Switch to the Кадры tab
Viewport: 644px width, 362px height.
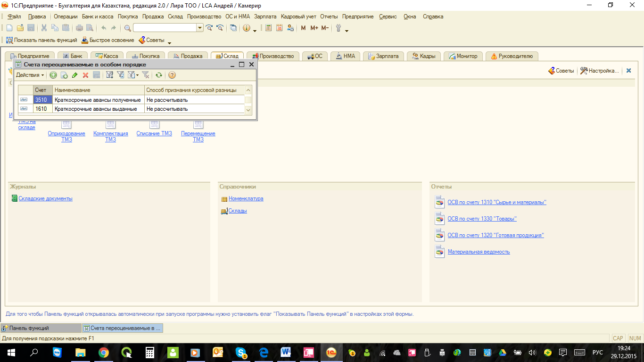coord(424,56)
